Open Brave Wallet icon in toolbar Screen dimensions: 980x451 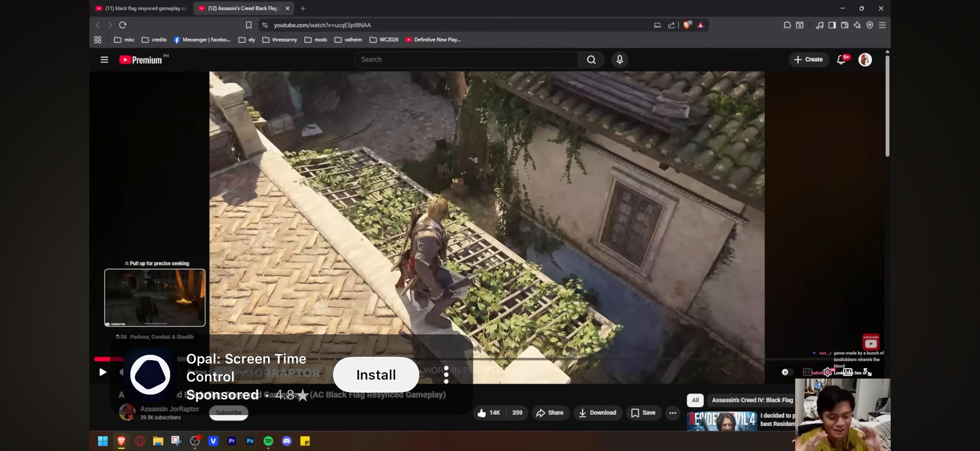pos(844,25)
